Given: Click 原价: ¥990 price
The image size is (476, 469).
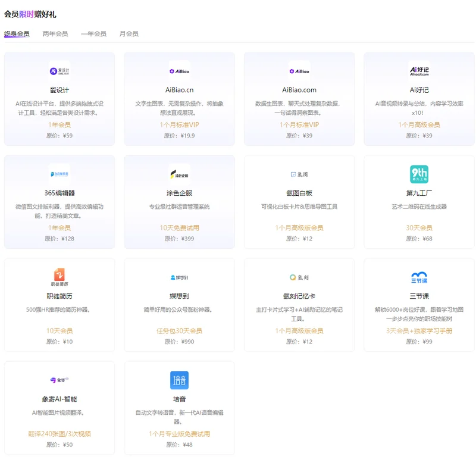Looking at the screenshot, I should [x=179, y=342].
